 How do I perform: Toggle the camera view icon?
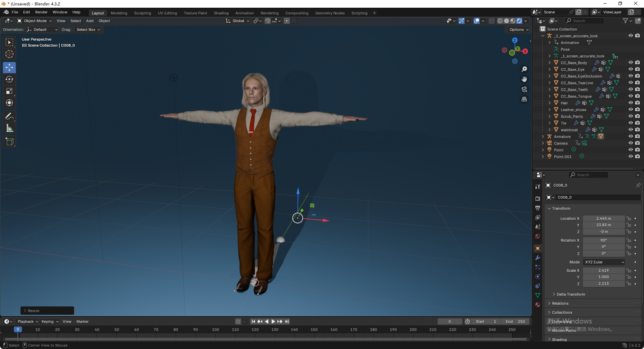tap(524, 89)
